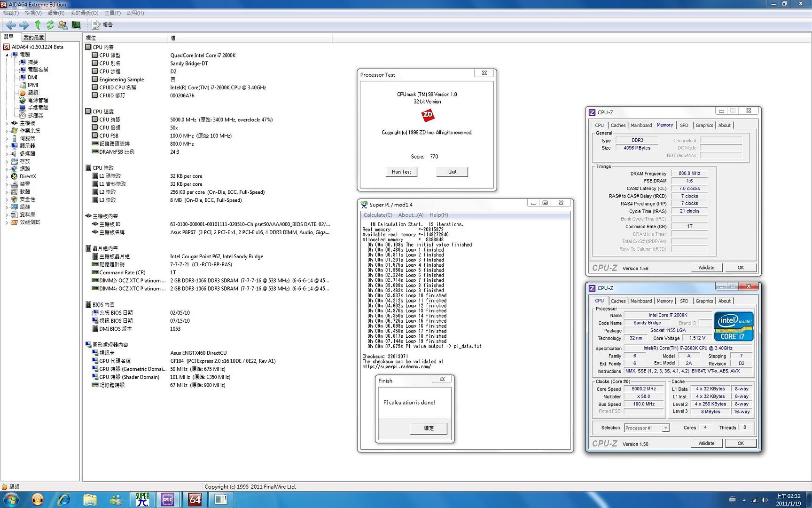Open the 檔案(F) menu
Viewport: 812px width, 508px height.
[x=11, y=13]
